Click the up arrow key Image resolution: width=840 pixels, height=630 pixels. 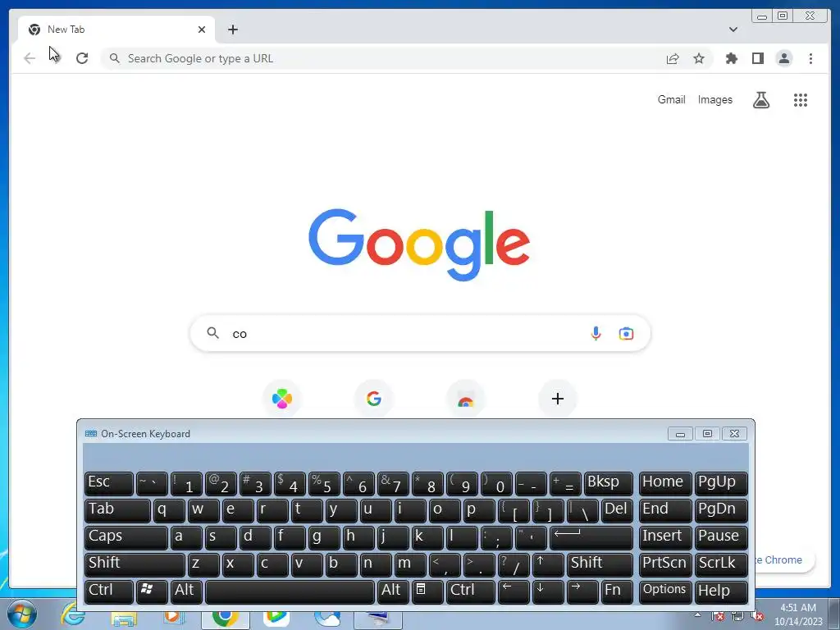click(x=547, y=564)
